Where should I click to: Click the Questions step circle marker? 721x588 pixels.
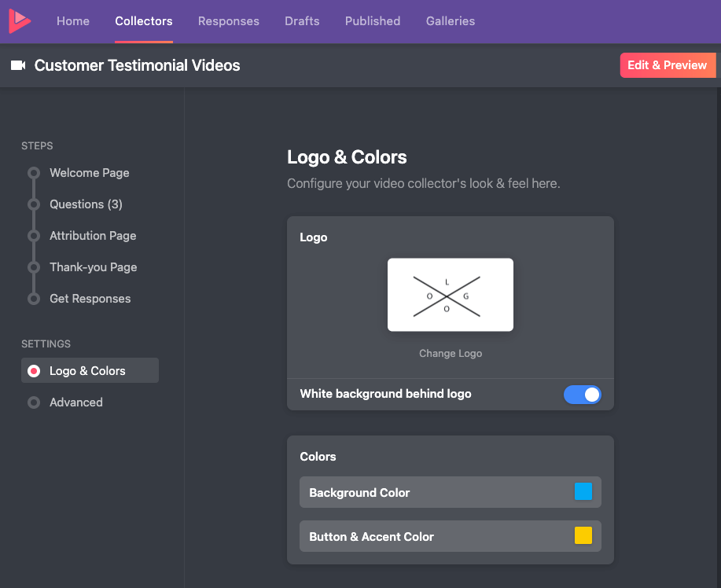[x=33, y=204]
